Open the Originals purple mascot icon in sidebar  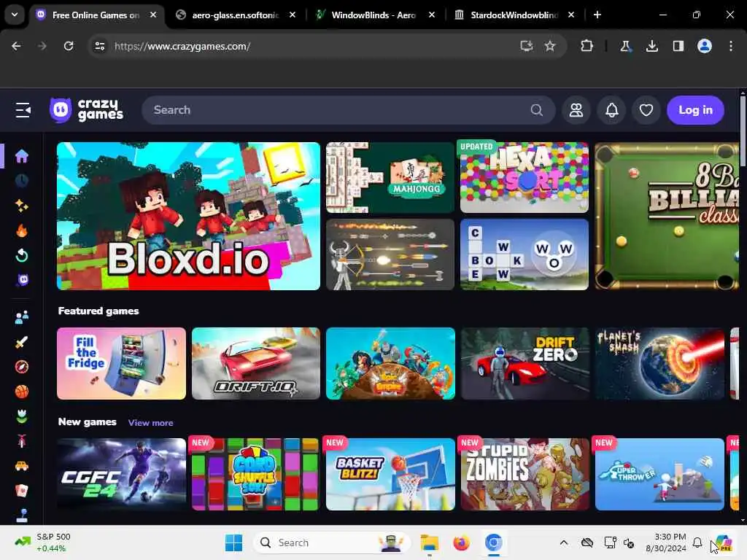point(23,280)
